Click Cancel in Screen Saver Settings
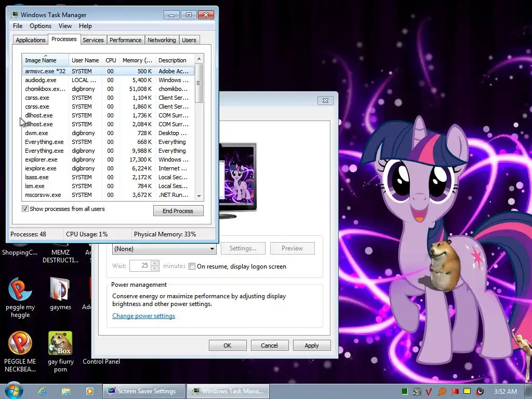 [x=270, y=345]
